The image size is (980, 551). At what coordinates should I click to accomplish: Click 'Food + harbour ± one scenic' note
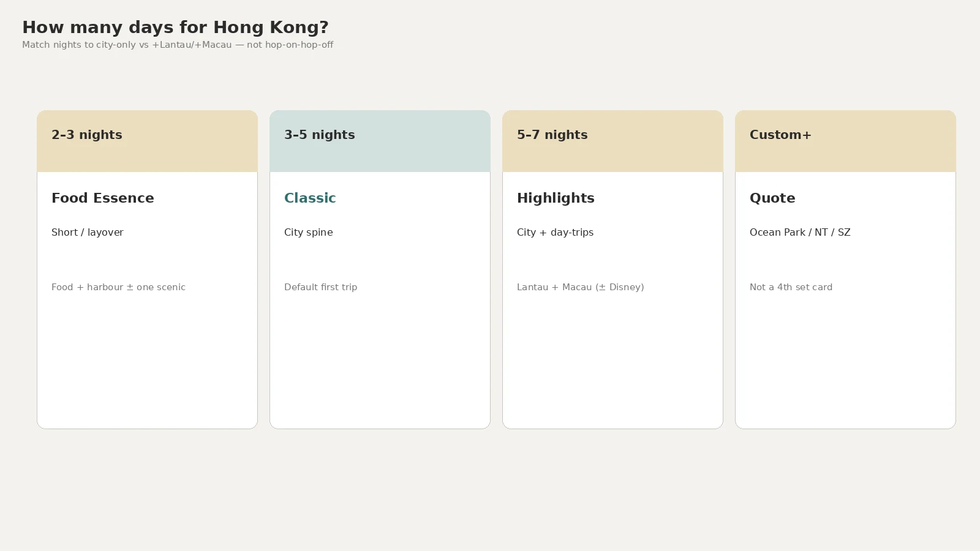point(118,287)
